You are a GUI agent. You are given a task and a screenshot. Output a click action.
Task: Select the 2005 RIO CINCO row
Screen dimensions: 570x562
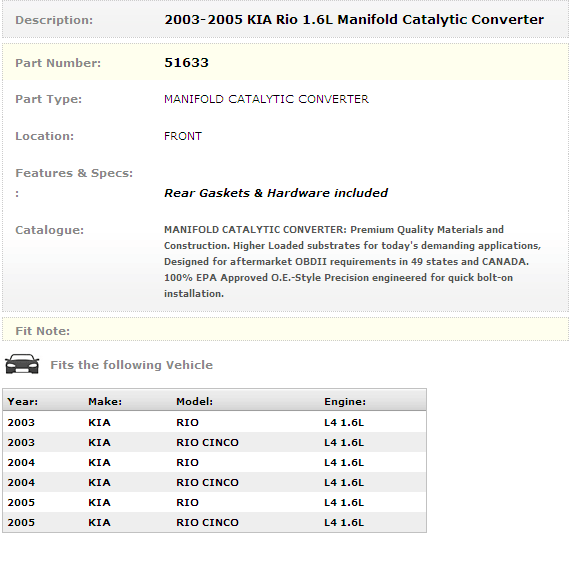click(214, 522)
